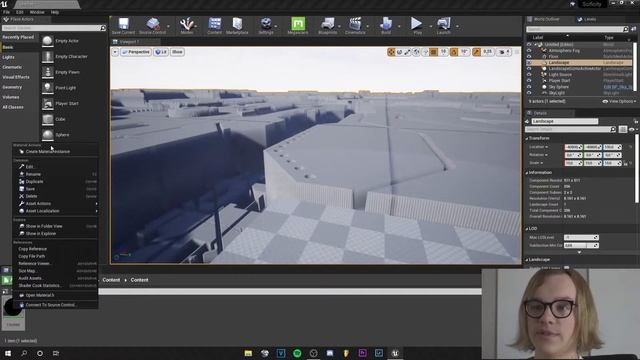Toggle visibility of Landscape actor
This screenshot has width=640, height=360.
[529, 62]
